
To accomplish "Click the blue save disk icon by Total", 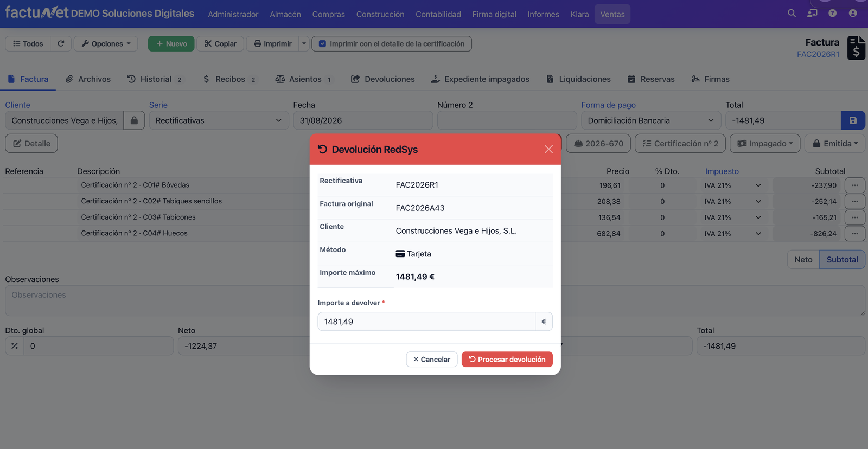I will (x=853, y=120).
